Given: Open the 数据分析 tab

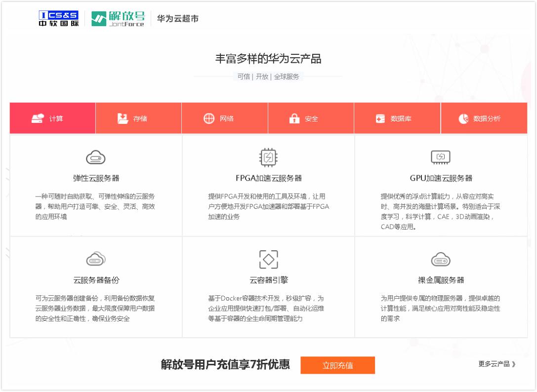Looking at the screenshot, I should tap(484, 118).
